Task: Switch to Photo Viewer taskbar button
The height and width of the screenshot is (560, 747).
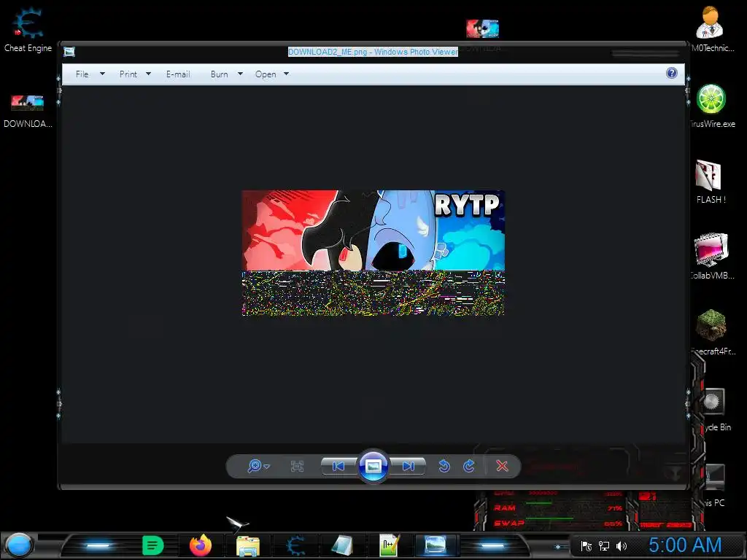Action: 436,545
